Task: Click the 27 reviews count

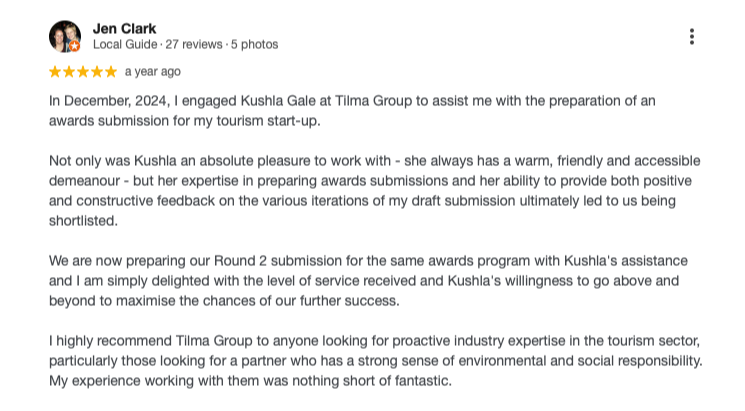Action: [195, 45]
